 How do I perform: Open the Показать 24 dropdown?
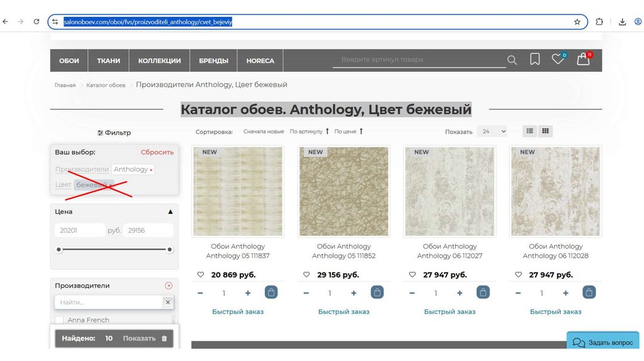click(x=493, y=131)
